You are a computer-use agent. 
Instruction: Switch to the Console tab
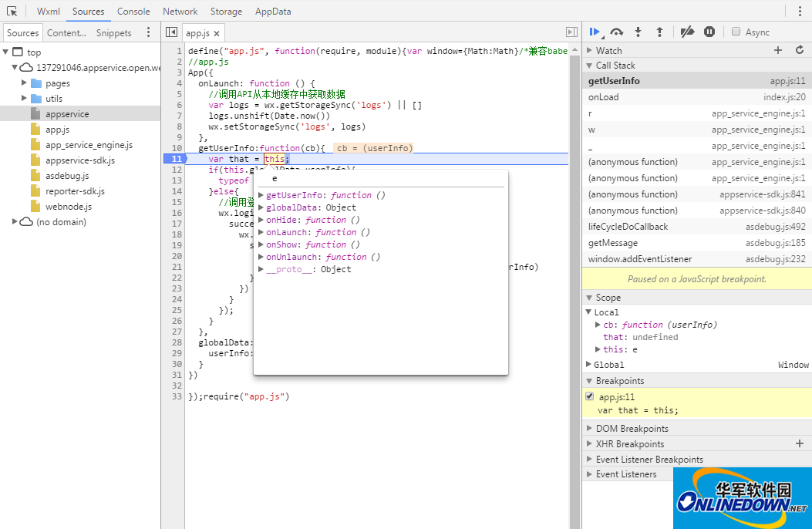pyautogui.click(x=133, y=12)
